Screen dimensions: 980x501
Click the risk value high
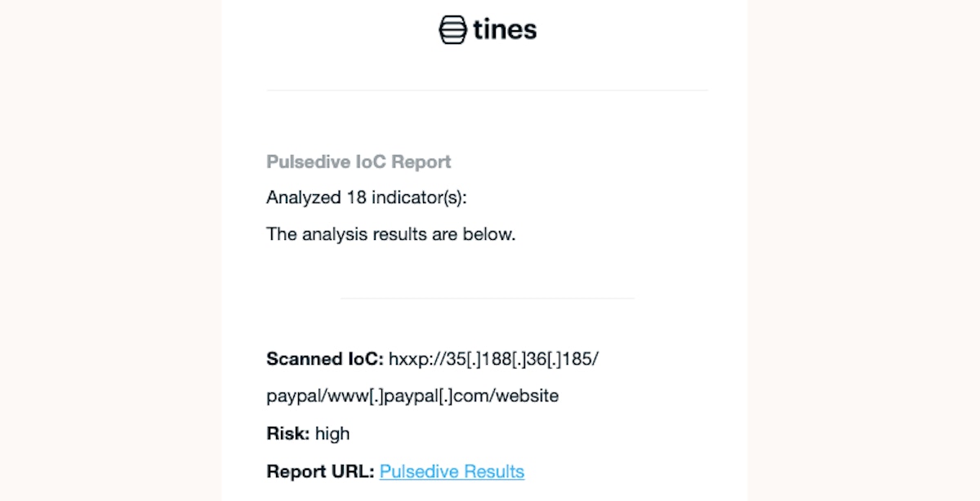tap(332, 434)
